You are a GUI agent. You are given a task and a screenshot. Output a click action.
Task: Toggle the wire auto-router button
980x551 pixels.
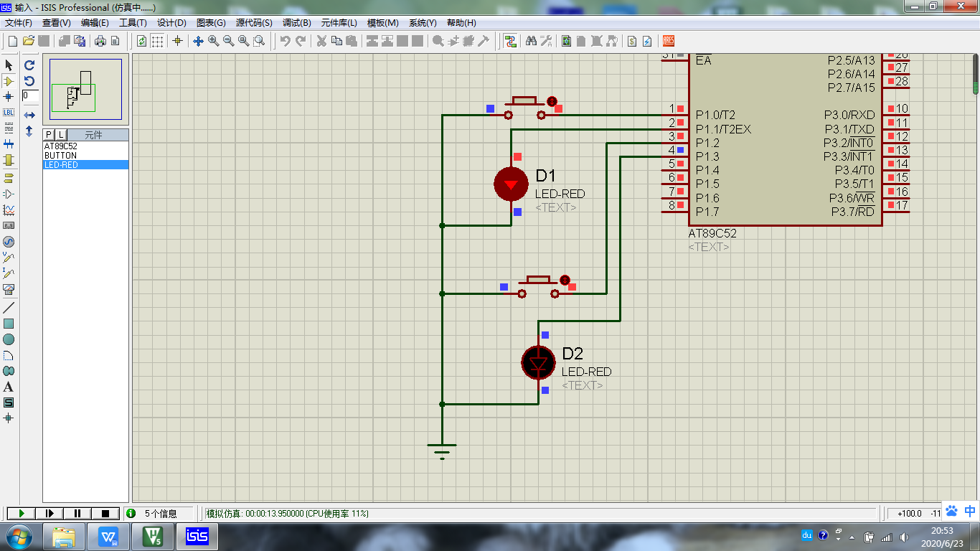tap(510, 41)
